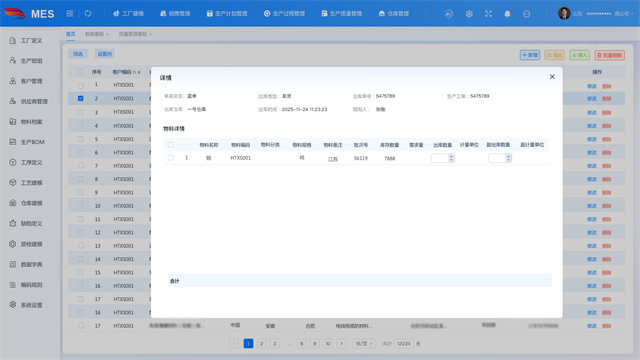Open 销售管理 top menu
Viewport: 640px width, 360px height.
[175, 13]
